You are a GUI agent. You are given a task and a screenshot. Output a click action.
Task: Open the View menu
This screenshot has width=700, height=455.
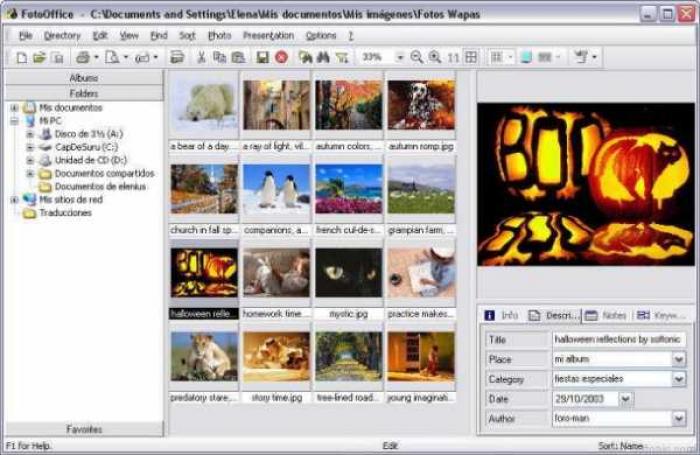(129, 36)
